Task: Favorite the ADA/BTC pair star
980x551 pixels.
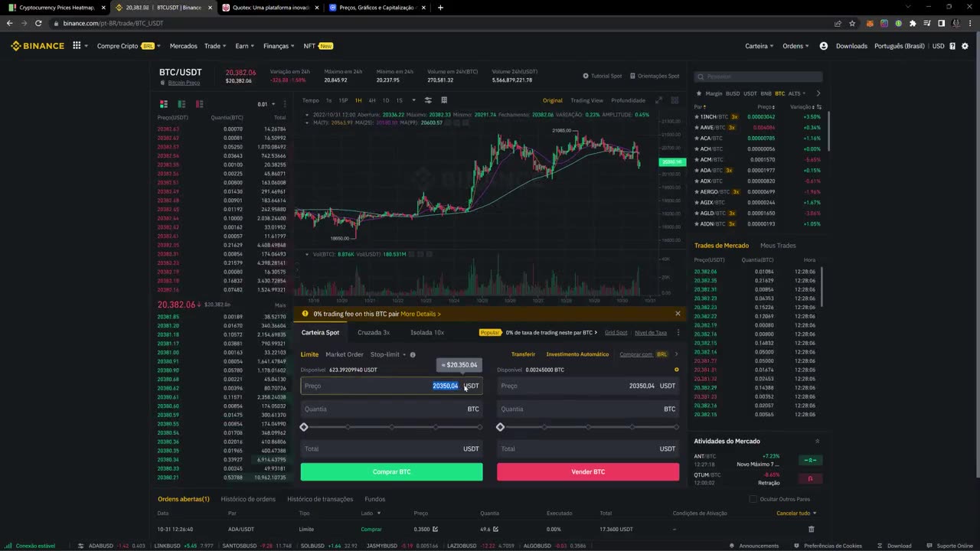Action: [697, 170]
